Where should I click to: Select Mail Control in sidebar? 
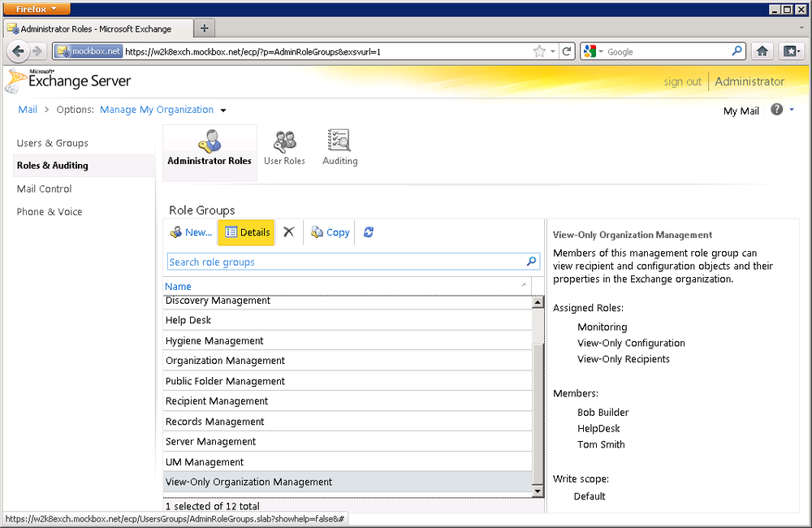point(44,189)
